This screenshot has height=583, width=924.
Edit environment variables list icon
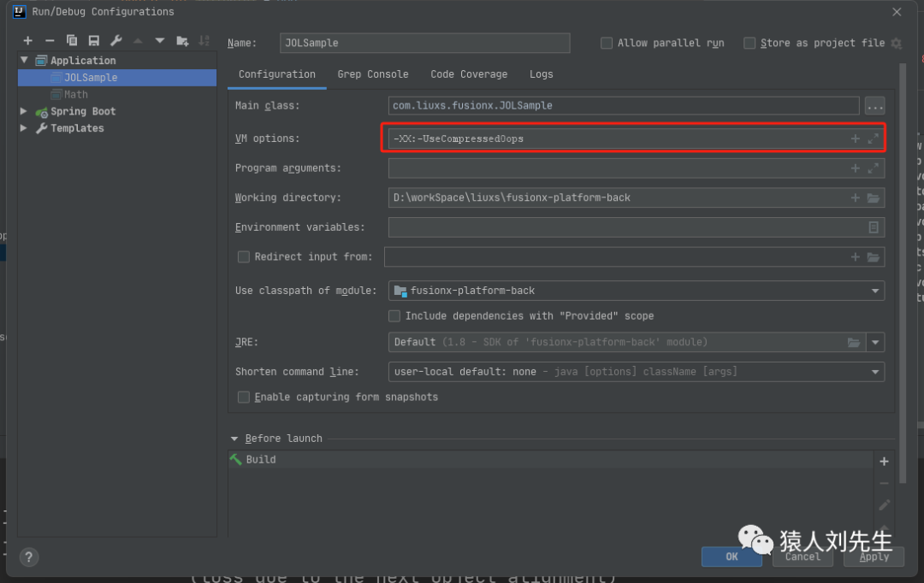[874, 227]
